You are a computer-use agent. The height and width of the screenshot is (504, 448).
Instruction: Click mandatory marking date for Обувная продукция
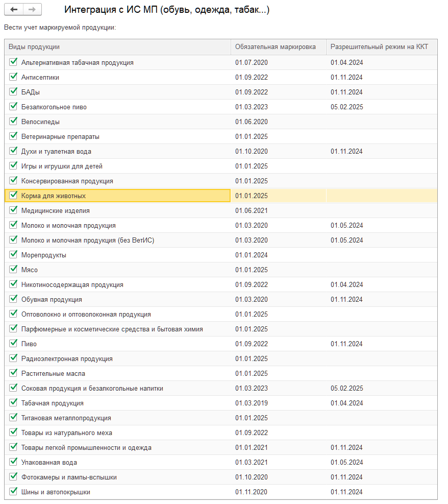(252, 299)
